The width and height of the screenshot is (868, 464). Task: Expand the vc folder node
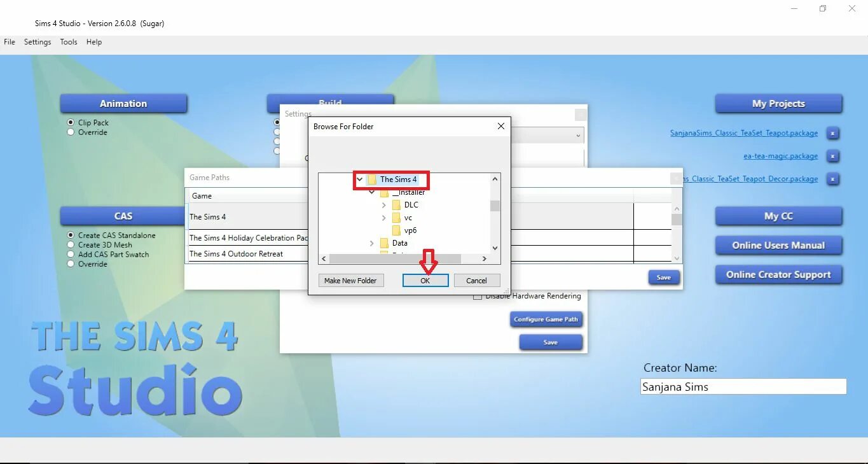[x=384, y=218]
